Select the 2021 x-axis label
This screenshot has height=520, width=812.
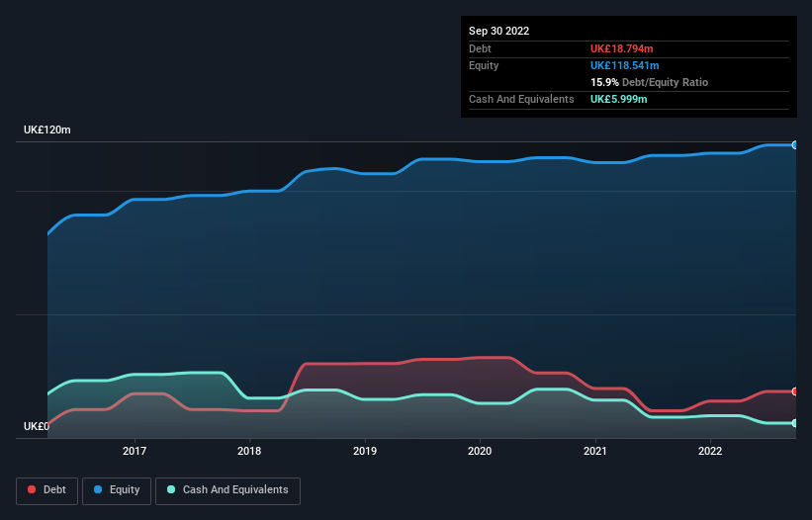coord(595,451)
